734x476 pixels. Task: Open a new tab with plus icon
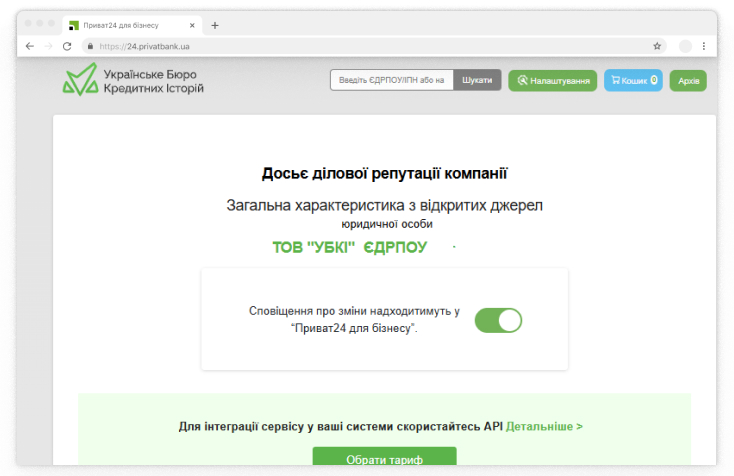[x=215, y=25]
